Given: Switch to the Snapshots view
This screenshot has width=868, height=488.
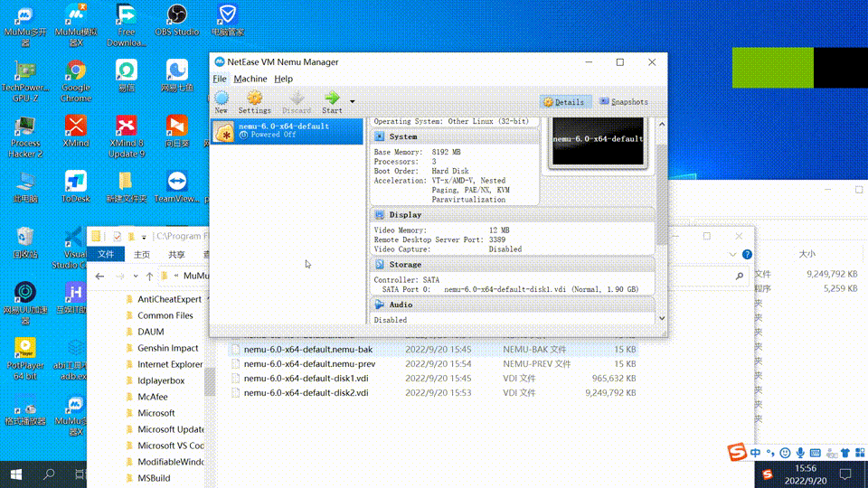Looking at the screenshot, I should coord(624,102).
